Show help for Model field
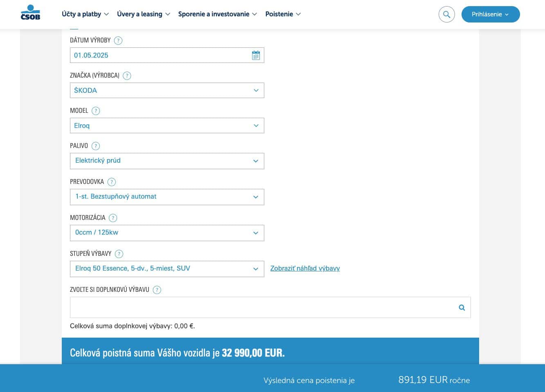Screen dimensions: 545x392 (x=96, y=111)
